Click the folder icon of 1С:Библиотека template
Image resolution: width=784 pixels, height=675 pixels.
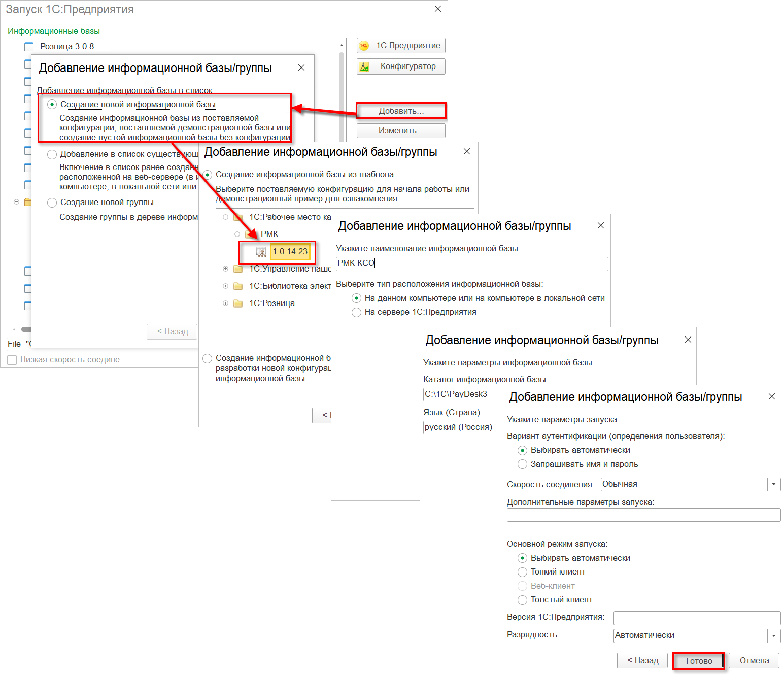click(x=238, y=286)
